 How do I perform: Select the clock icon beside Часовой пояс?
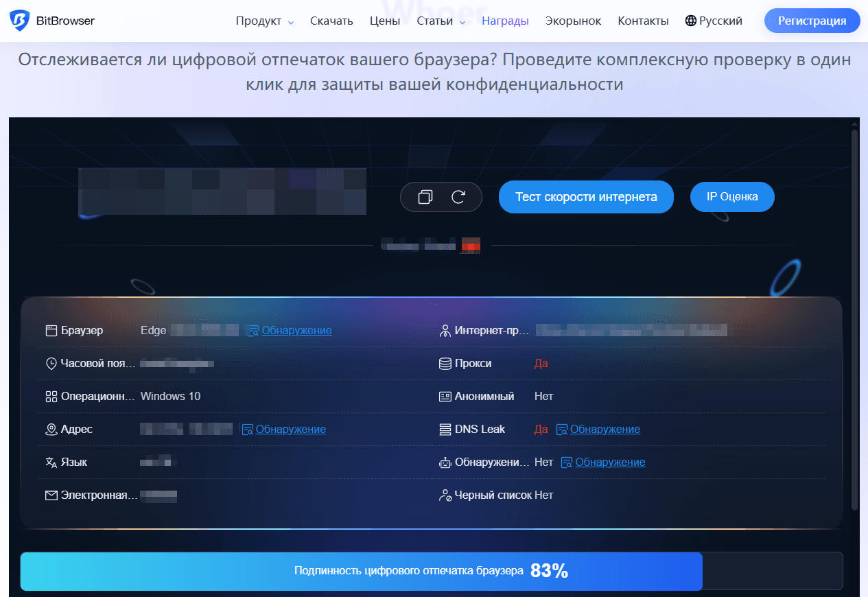point(51,363)
